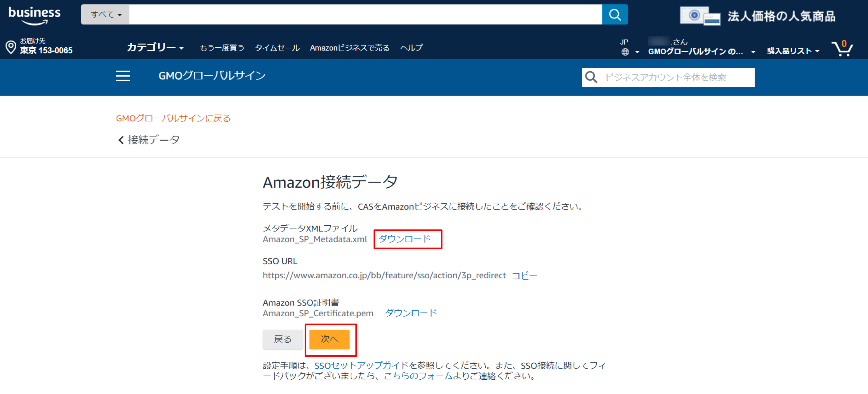Click the Amazon接続データ heading
Screen dimensions: 868x394
(x=330, y=182)
